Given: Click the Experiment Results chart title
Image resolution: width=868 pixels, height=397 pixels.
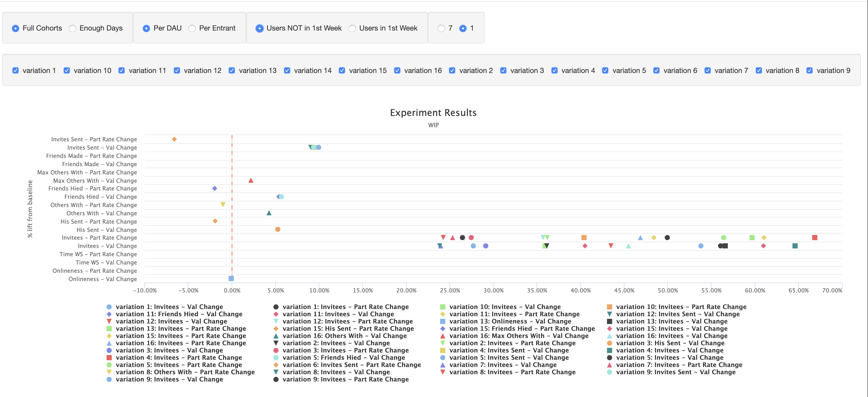Looking at the screenshot, I should pyautogui.click(x=433, y=113).
